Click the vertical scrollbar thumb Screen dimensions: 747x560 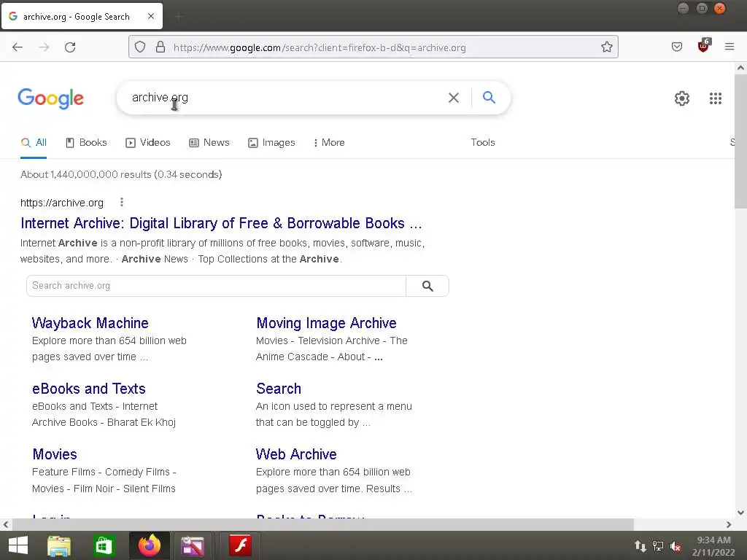(741, 141)
